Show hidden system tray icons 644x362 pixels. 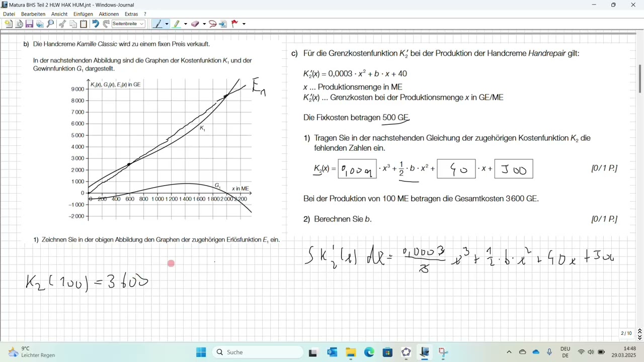pos(509,352)
